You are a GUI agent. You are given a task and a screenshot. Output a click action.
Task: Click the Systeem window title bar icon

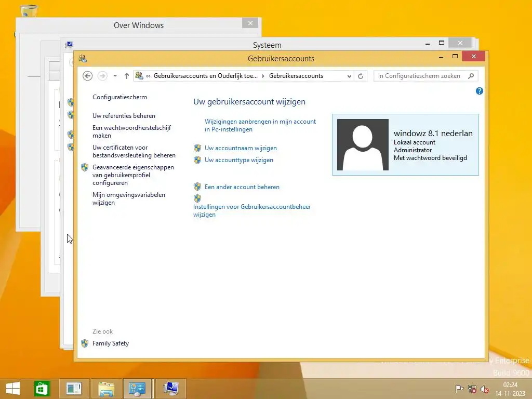[69, 45]
